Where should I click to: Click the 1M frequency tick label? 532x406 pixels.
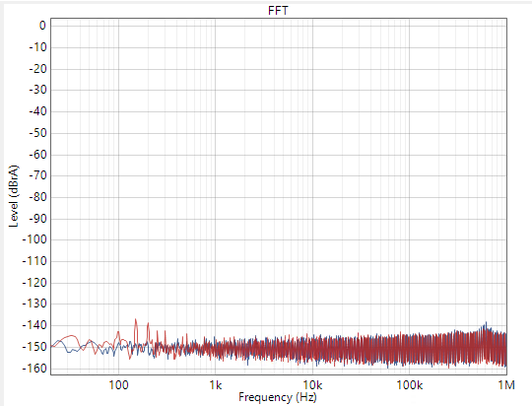point(506,385)
